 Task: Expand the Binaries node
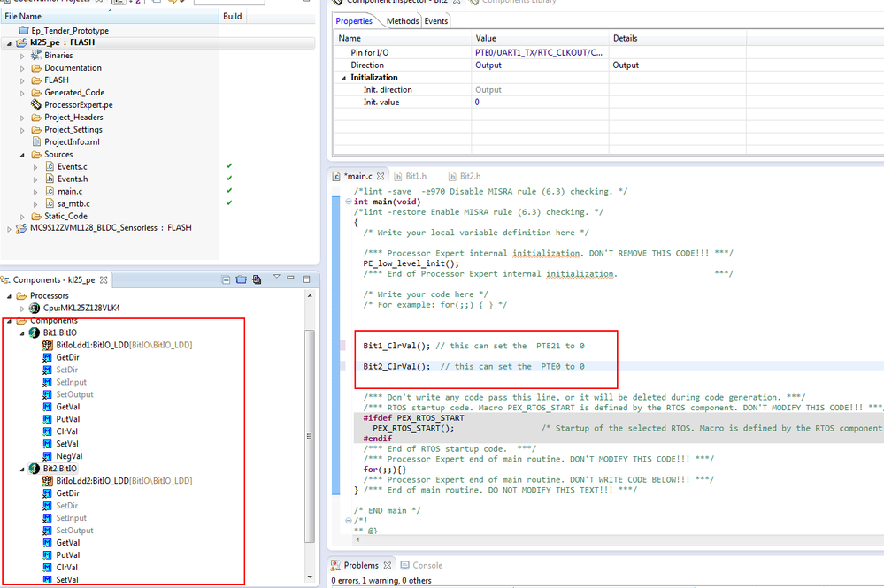[22, 56]
